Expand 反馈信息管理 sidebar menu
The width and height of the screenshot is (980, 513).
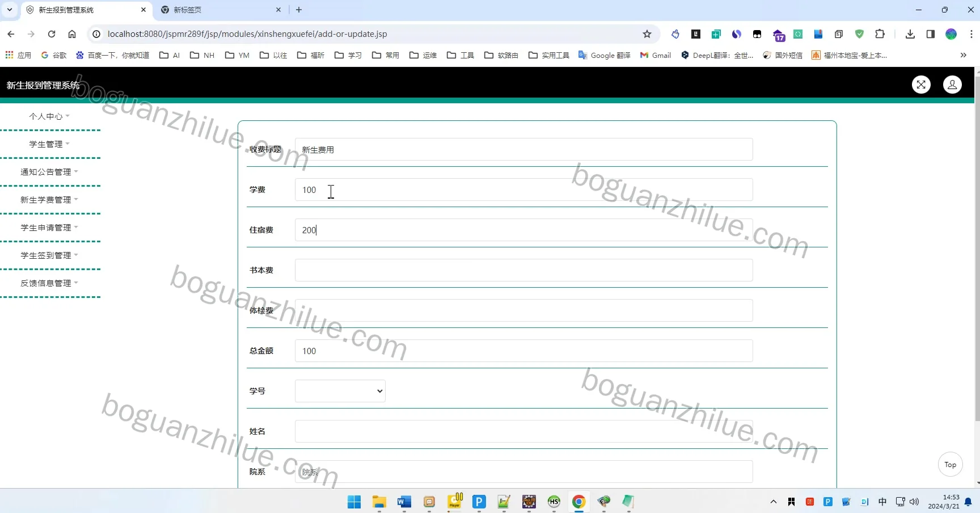(49, 283)
